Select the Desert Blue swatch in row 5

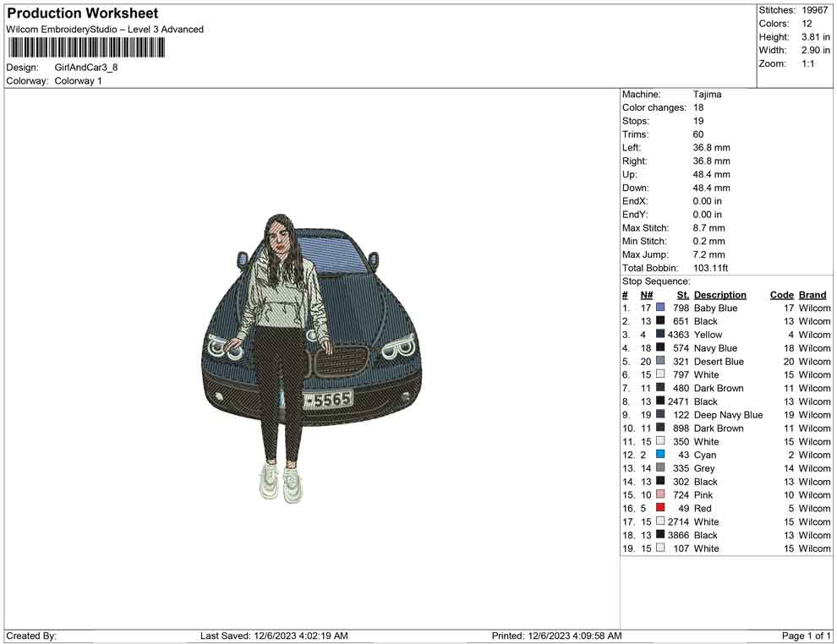point(659,361)
